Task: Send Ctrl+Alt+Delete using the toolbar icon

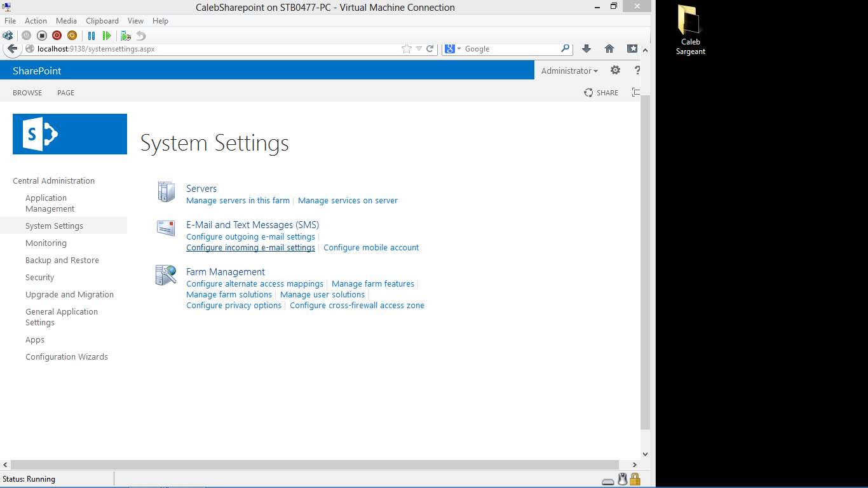Action: (8, 36)
